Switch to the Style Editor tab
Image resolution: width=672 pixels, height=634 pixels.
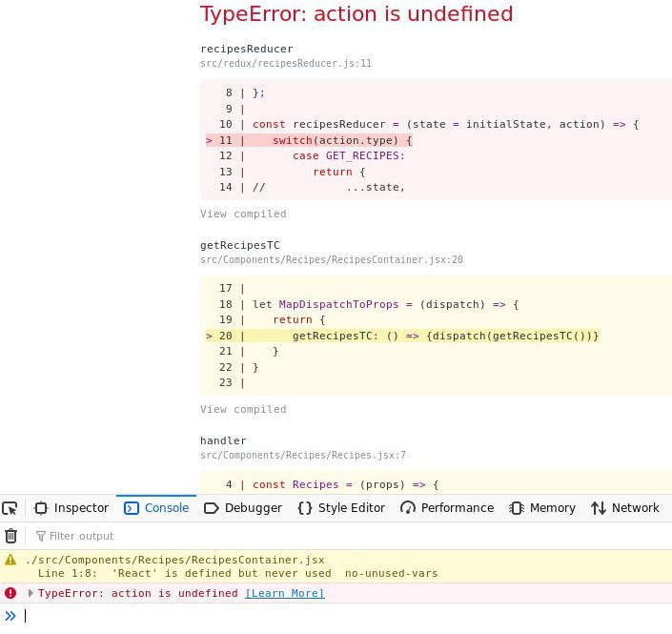click(x=341, y=508)
